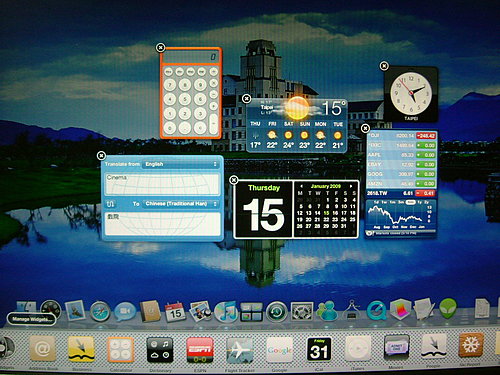The height and width of the screenshot is (375, 500).
Task: Click the Thursday 15 day panel in calendar
Action: tap(263, 209)
